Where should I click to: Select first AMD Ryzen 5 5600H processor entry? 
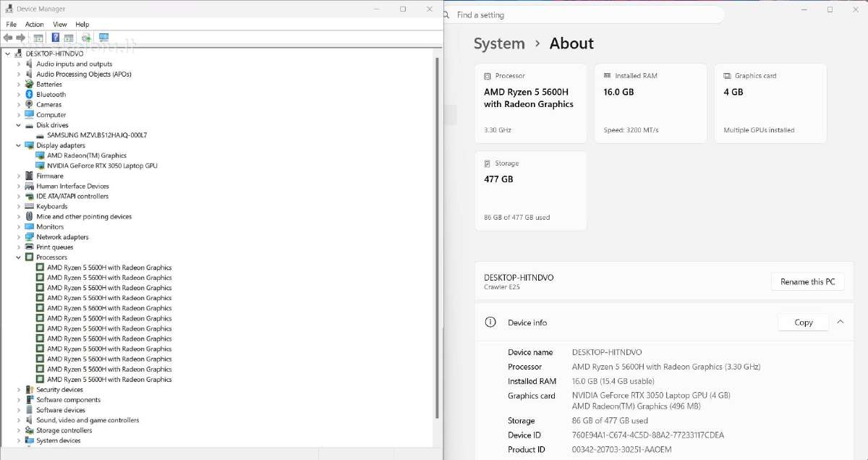tap(109, 268)
